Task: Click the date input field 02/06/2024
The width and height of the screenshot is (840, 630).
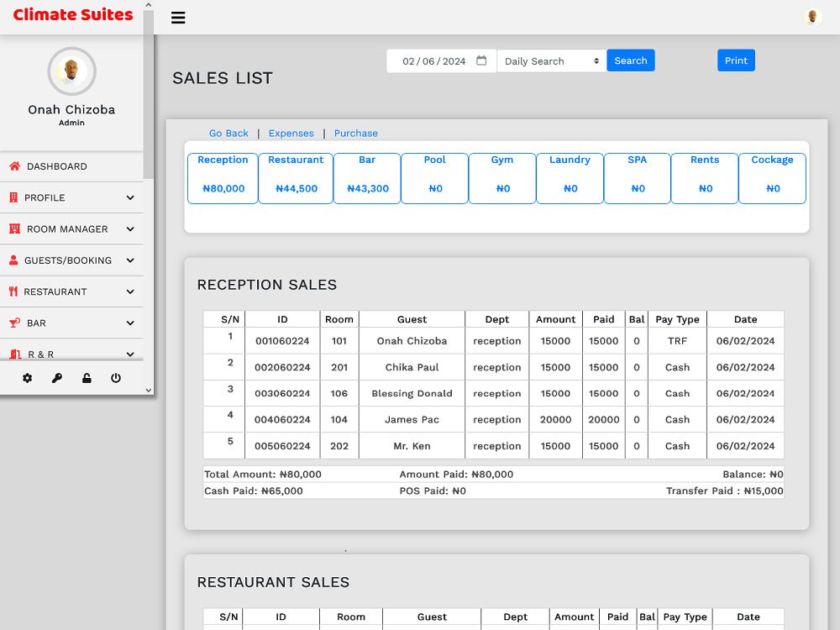Action: point(441,61)
